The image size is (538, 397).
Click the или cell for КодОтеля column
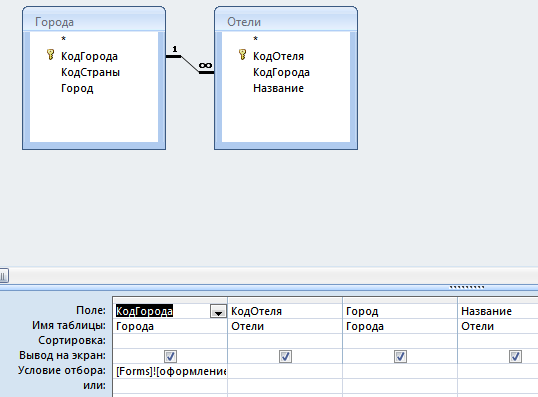click(285, 386)
